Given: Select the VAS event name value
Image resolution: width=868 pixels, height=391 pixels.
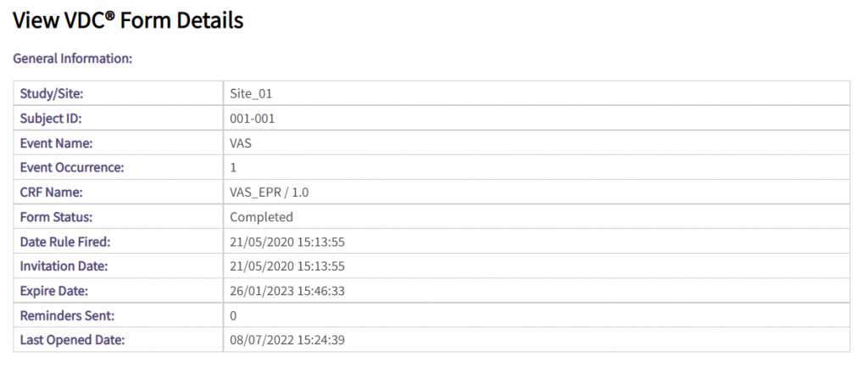Looking at the screenshot, I should pos(241,143).
